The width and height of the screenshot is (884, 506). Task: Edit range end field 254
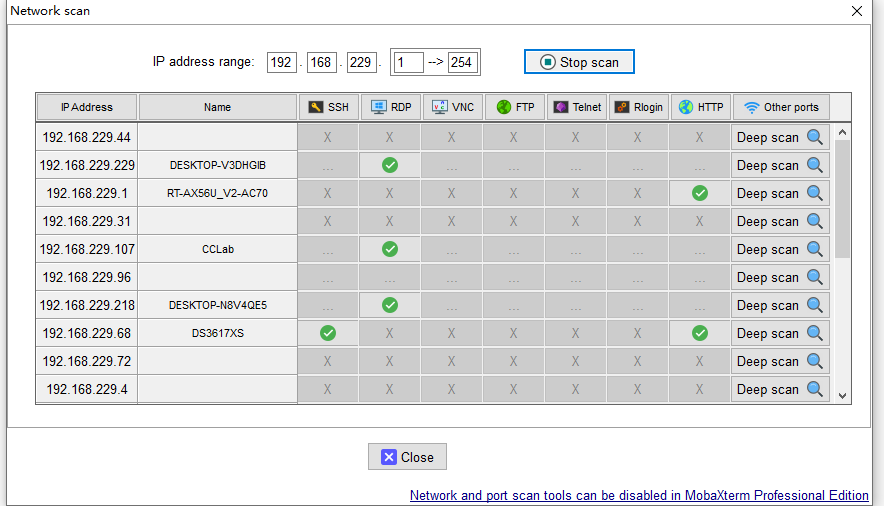coord(462,62)
